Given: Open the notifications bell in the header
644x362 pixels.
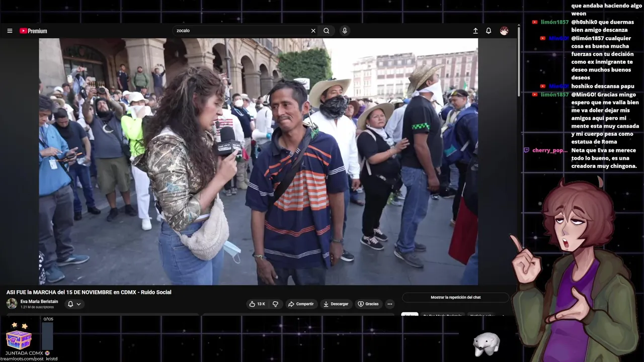Looking at the screenshot, I should tap(489, 31).
